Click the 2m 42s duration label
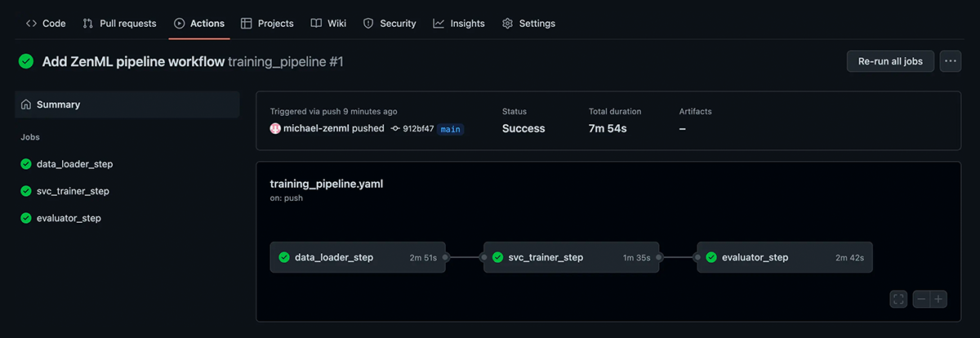The width and height of the screenshot is (980, 338). coord(849,258)
